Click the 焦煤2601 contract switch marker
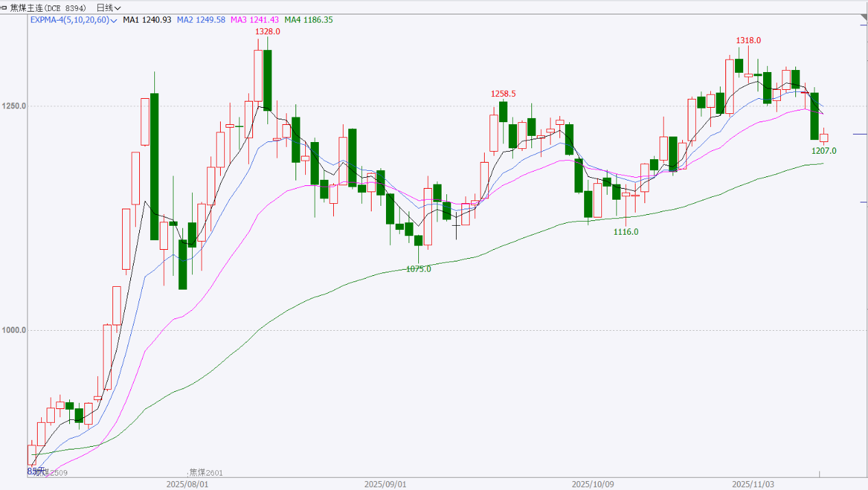Screen dimensions: 868x490 206,473
